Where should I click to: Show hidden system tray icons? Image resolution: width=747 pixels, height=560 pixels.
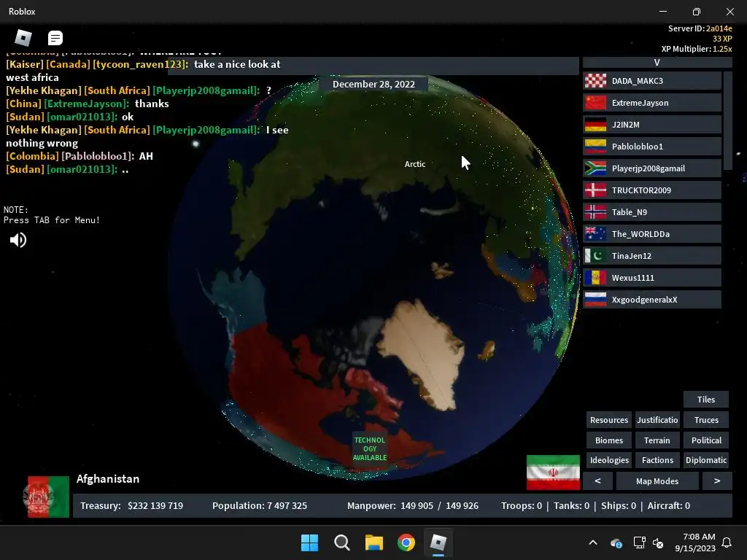click(593, 542)
